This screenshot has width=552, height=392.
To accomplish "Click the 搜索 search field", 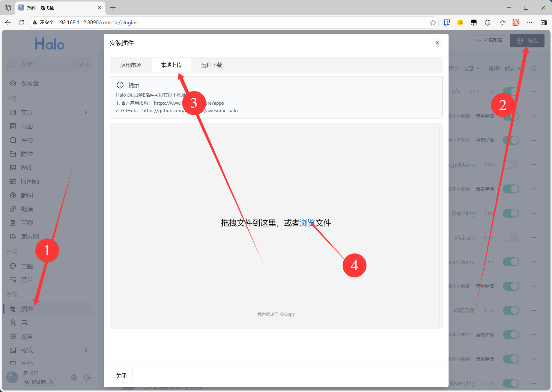I will tap(49, 64).
